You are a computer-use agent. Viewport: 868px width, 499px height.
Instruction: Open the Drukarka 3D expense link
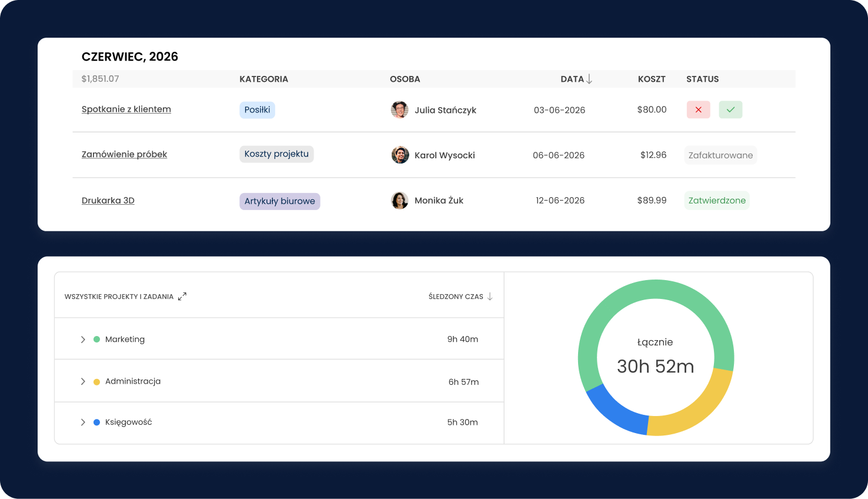[108, 201]
